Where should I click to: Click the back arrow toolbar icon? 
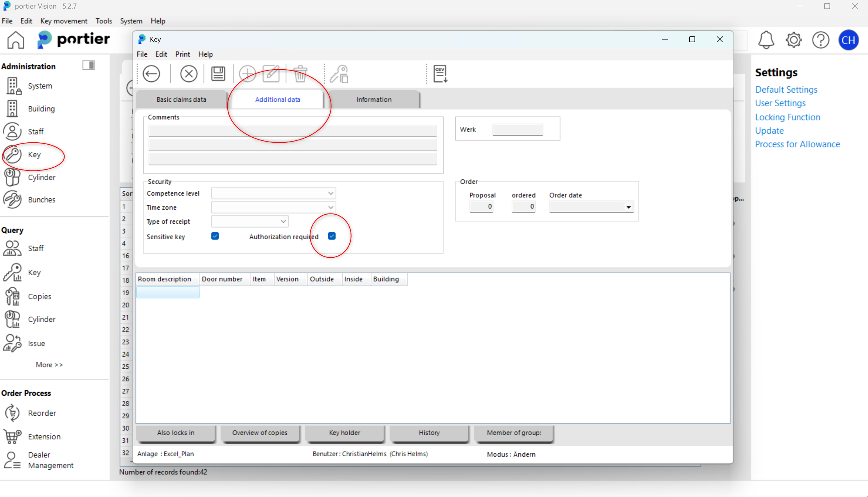coord(151,74)
